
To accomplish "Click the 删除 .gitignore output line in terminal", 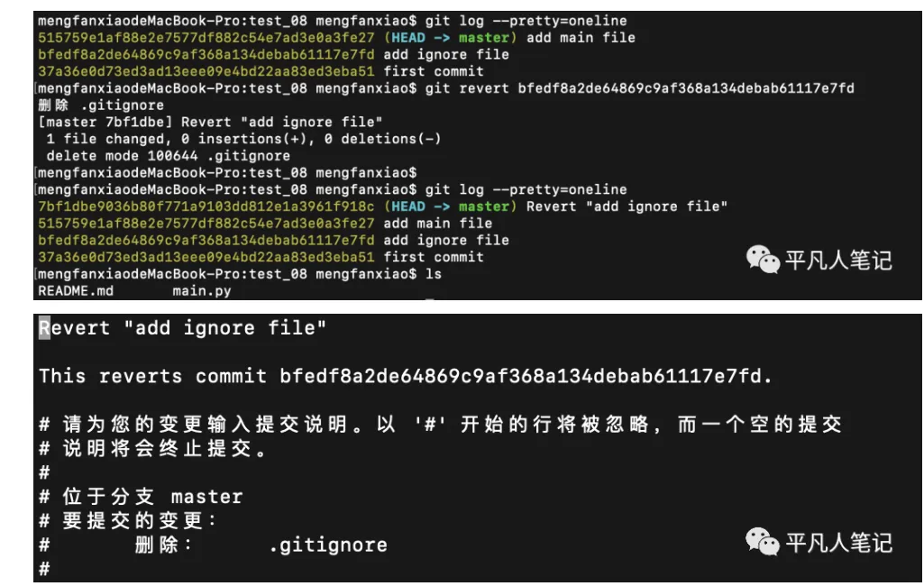I will coord(101,105).
